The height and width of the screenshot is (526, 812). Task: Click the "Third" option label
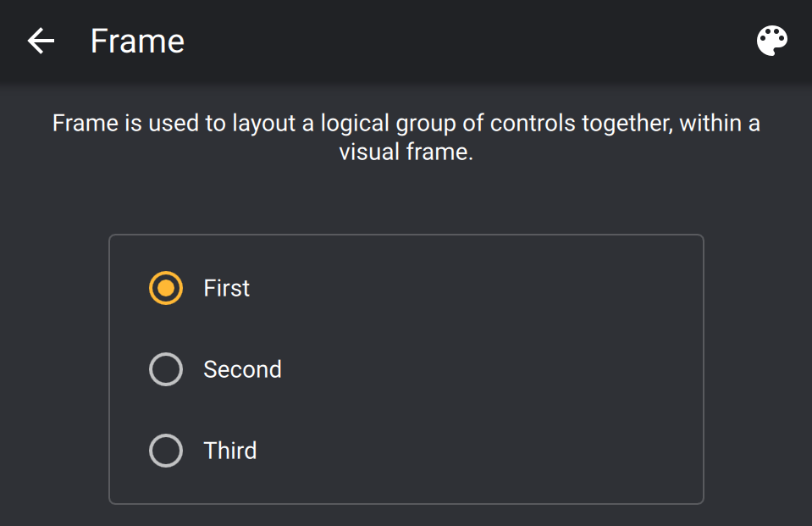click(229, 451)
